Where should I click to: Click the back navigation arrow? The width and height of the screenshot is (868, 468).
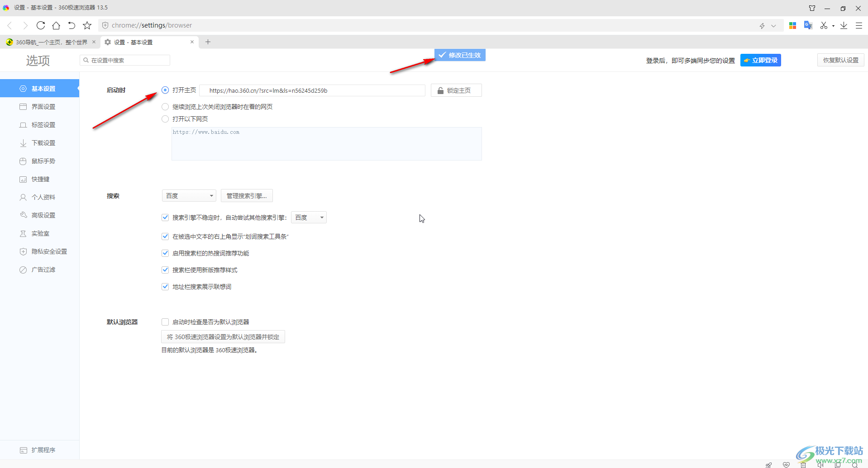[x=10, y=25]
